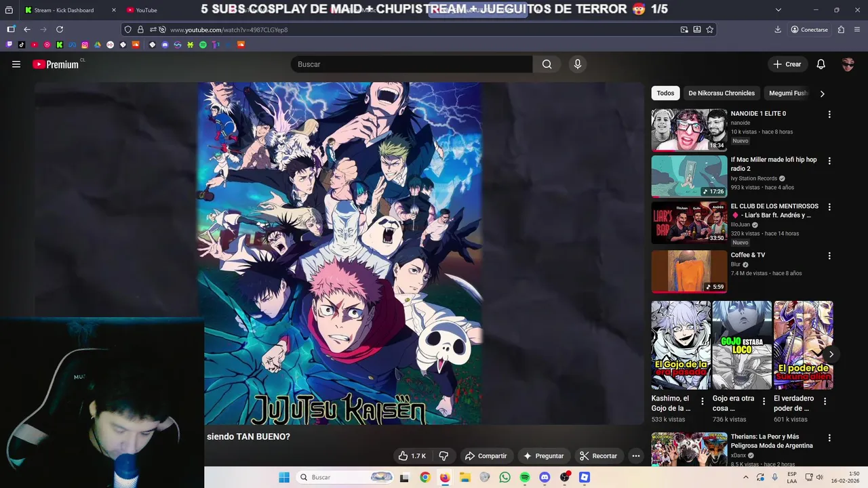This screenshot has height=488, width=868.
Task: Open the Instagram bookmark icon
Action: [x=85, y=45]
